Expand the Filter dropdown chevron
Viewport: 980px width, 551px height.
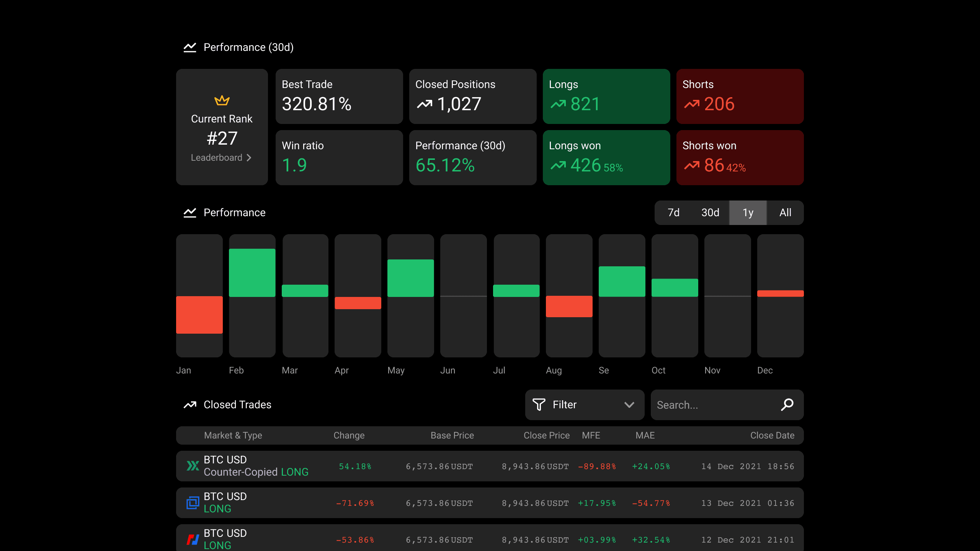point(629,405)
